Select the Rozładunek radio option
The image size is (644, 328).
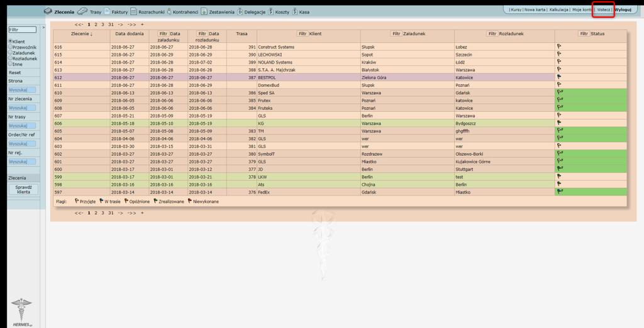pos(10,58)
